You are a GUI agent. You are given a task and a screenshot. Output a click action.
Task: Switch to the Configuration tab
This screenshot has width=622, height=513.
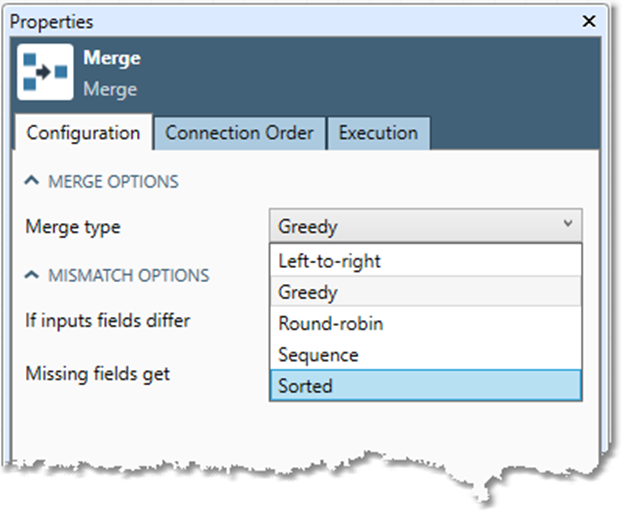(83, 133)
